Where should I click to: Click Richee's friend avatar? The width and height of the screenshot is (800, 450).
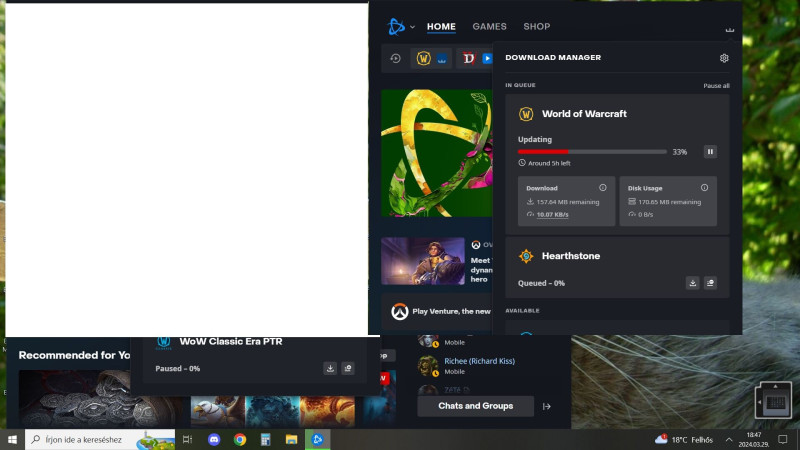click(428, 365)
